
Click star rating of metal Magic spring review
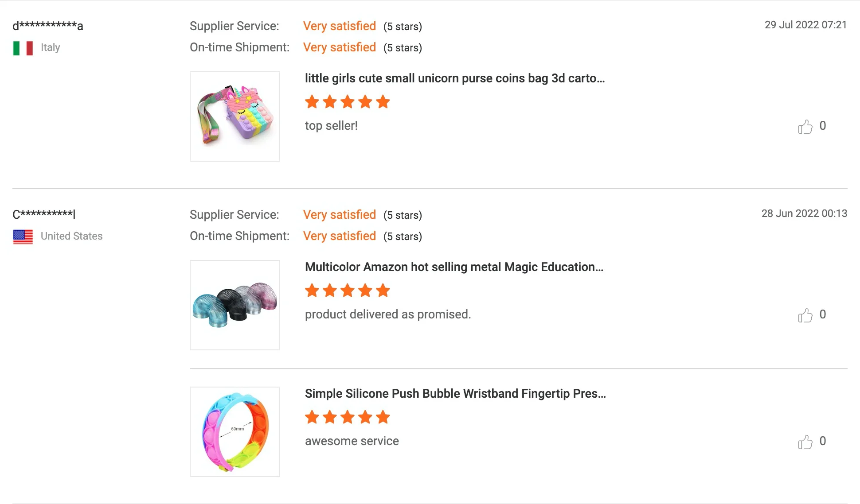[347, 291]
